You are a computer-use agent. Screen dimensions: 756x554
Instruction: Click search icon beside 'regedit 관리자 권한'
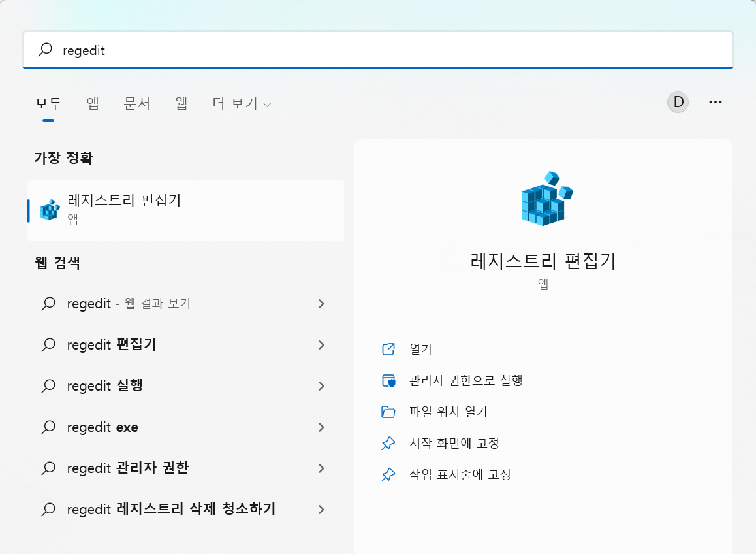[48, 468]
